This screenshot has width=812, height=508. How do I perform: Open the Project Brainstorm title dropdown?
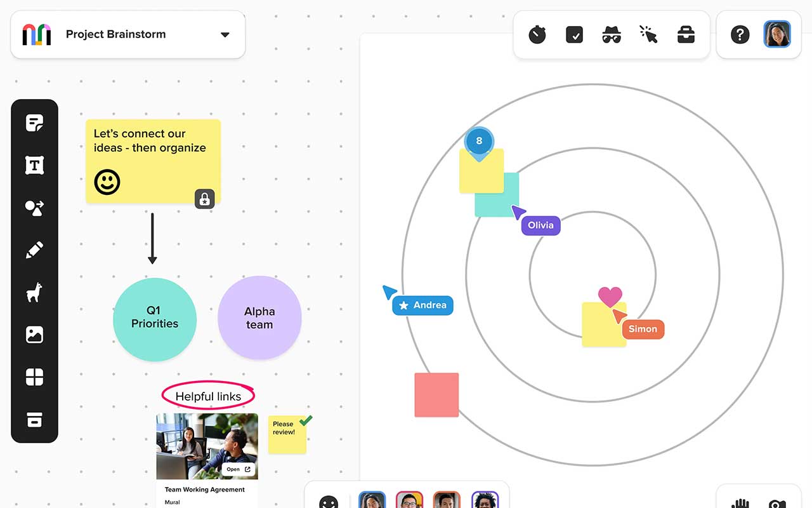(225, 36)
